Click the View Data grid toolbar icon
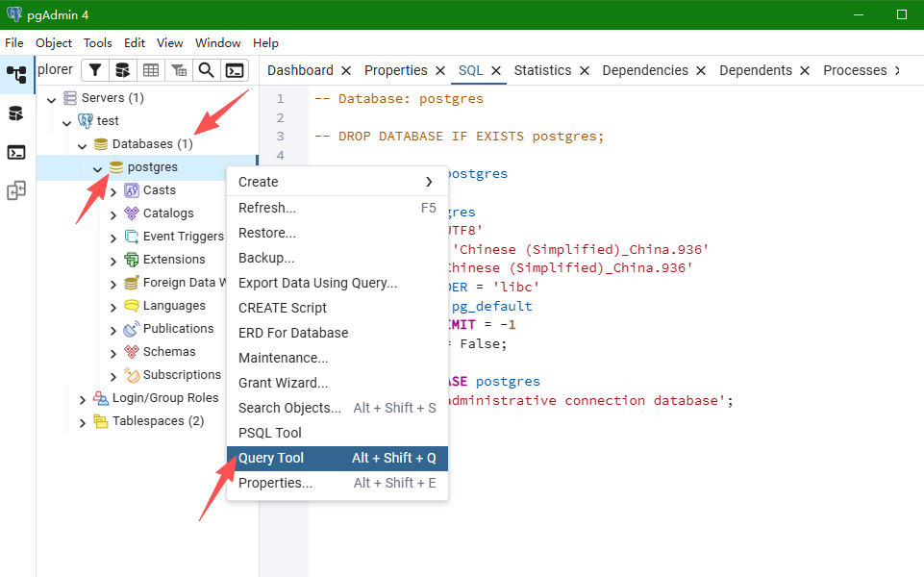Screen dimensions: 924x577 (151, 71)
